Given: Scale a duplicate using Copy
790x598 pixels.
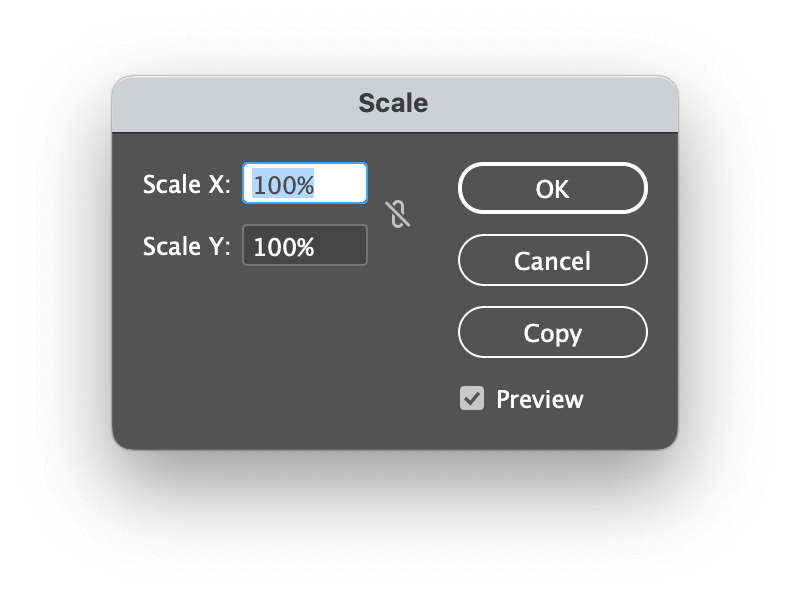Looking at the screenshot, I should [552, 333].
